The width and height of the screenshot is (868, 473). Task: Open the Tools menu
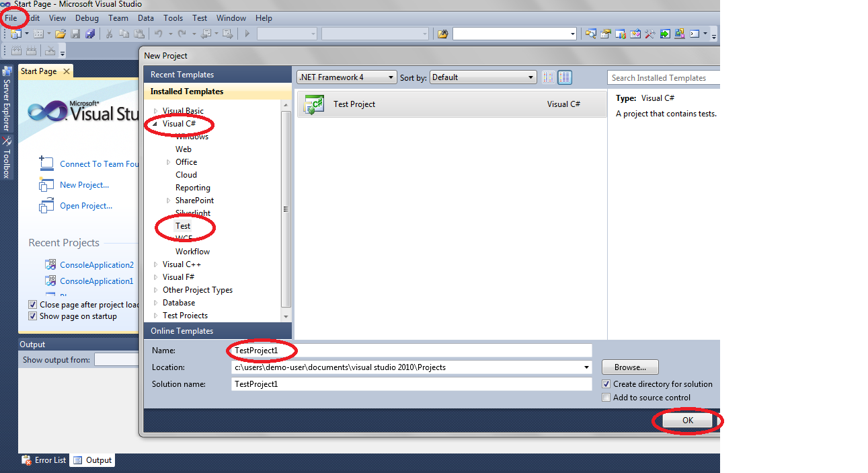173,18
